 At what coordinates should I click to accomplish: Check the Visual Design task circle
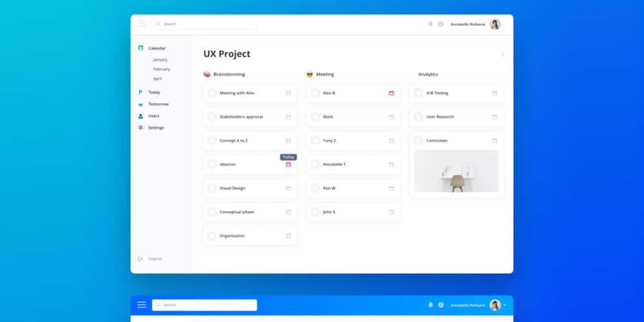coord(212,189)
